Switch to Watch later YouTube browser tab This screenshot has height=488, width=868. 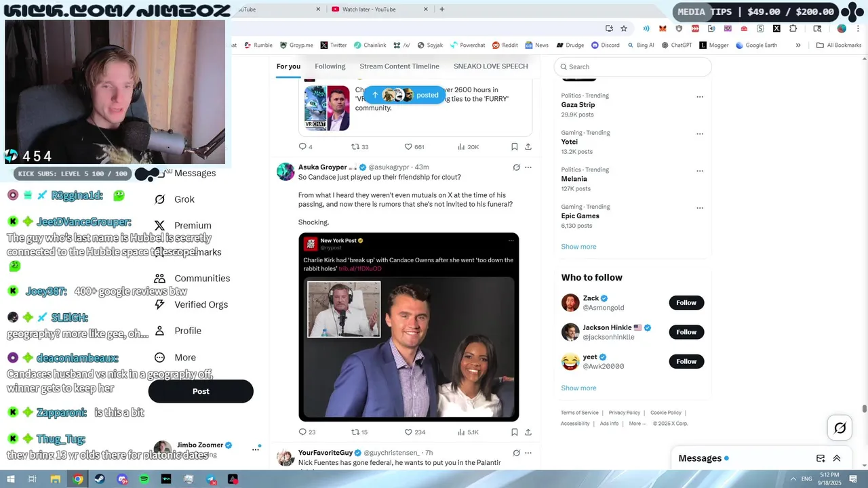coord(370,9)
